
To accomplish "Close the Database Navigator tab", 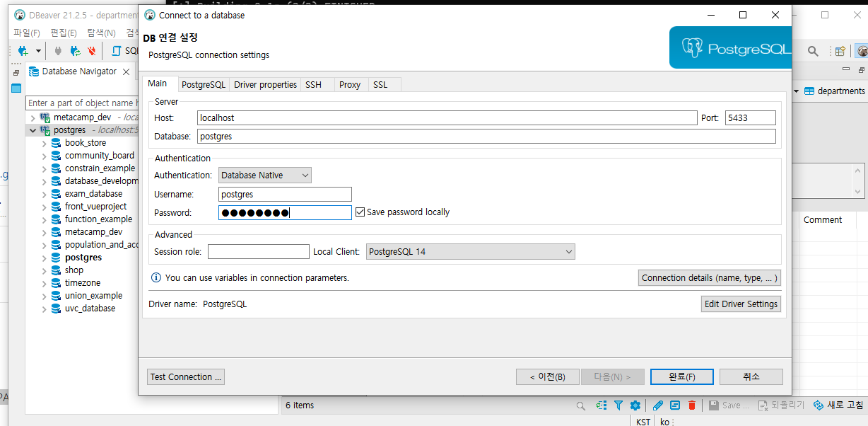I will (x=127, y=71).
